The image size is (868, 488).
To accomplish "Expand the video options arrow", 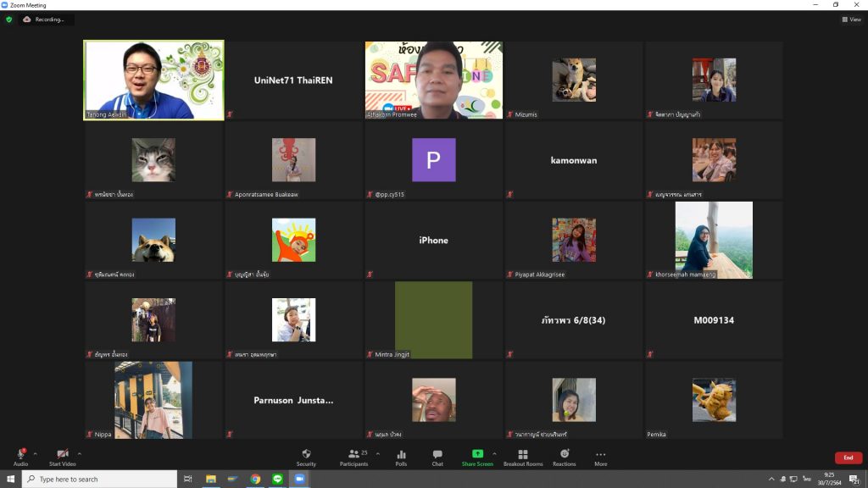I will tap(80, 453).
